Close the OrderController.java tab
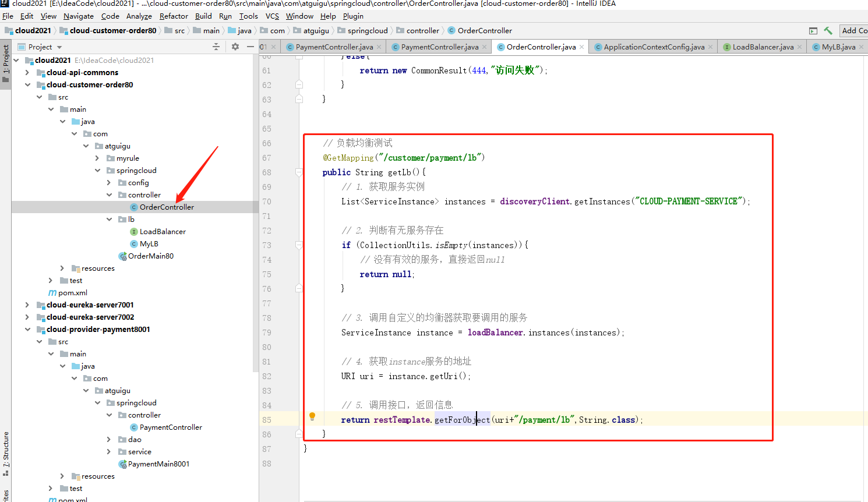The image size is (868, 502). pos(581,47)
